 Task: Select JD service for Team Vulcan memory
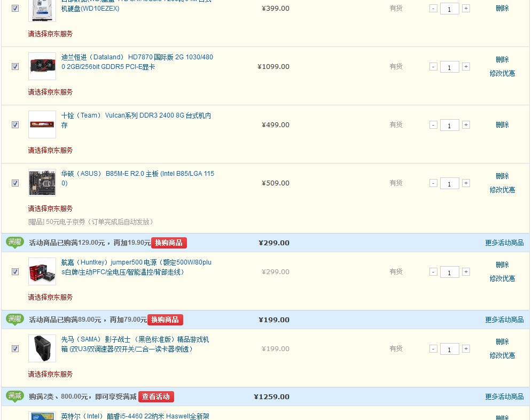[x=50, y=150]
